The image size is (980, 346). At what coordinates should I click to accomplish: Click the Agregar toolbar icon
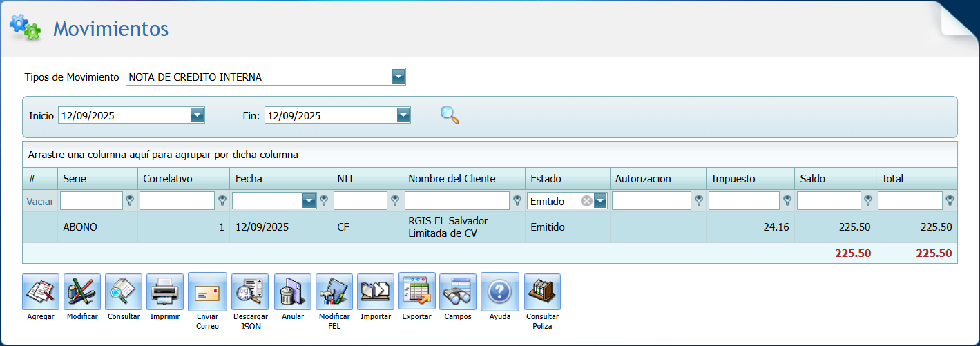[x=41, y=292]
